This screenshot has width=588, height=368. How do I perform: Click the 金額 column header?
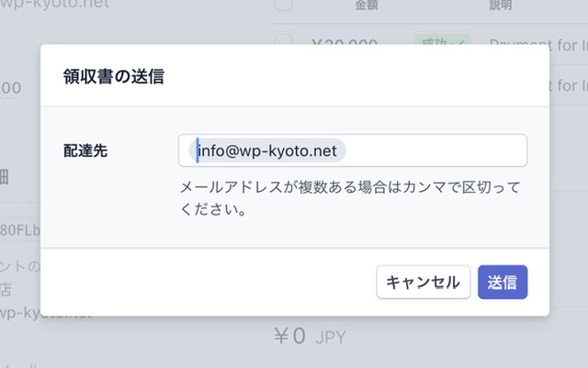367,6
